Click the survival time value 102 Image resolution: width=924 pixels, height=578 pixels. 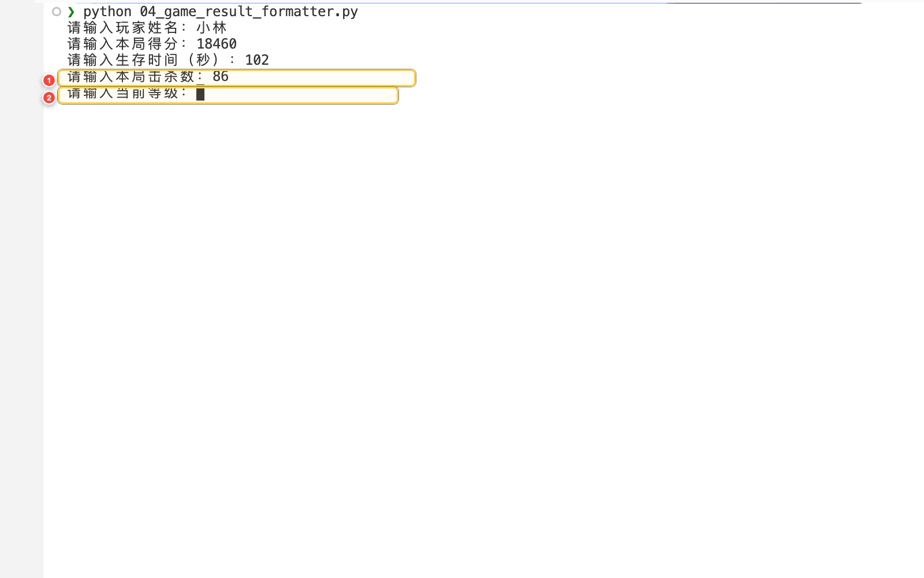(257, 60)
